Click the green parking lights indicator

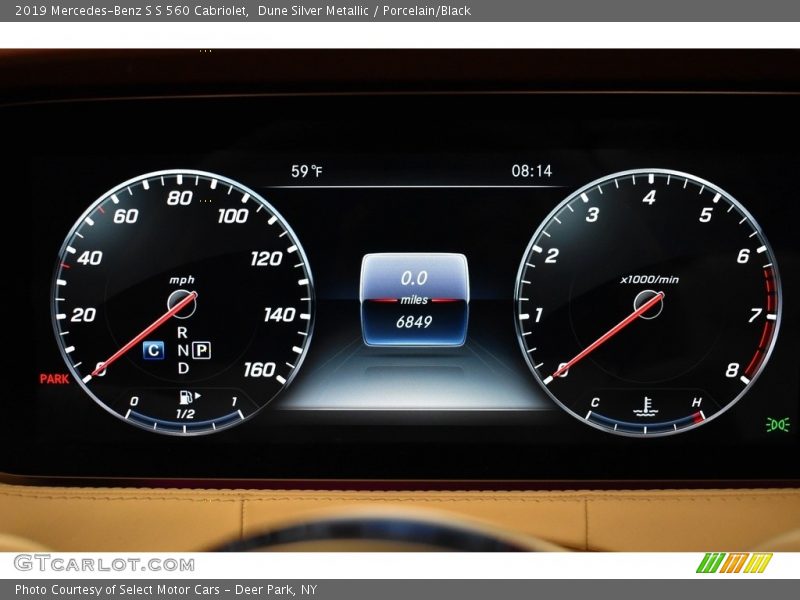[x=778, y=424]
